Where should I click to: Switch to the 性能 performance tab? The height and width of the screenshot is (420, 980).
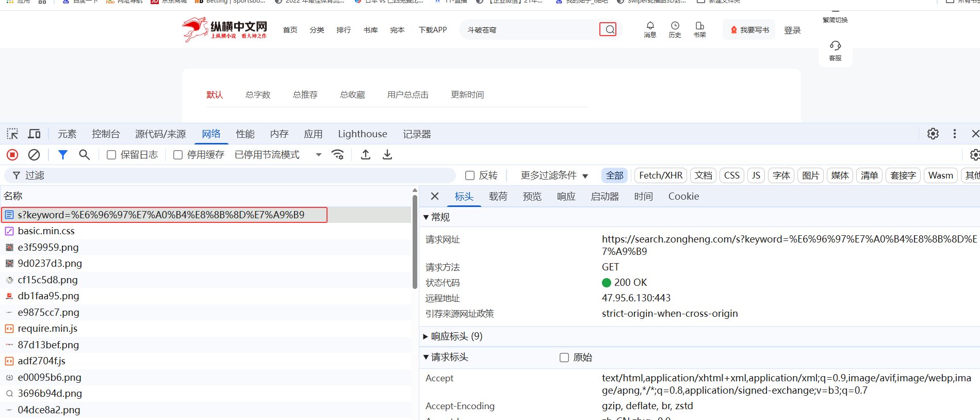click(x=245, y=134)
